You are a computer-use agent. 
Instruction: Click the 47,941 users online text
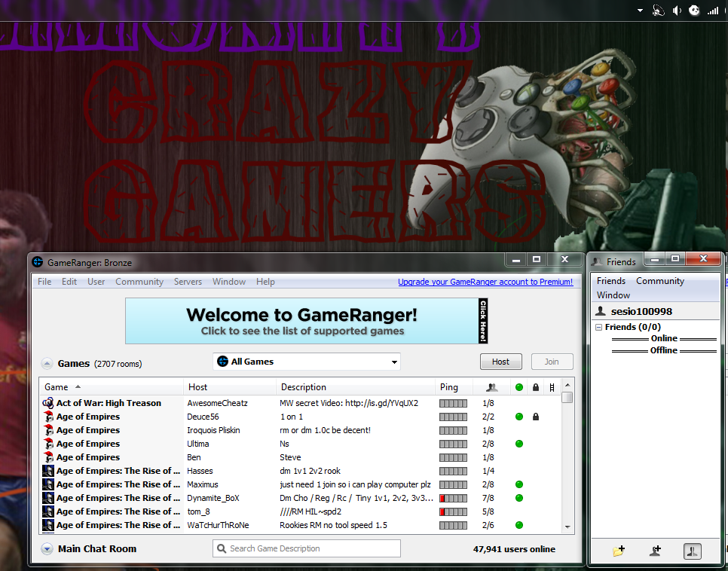coord(514,549)
